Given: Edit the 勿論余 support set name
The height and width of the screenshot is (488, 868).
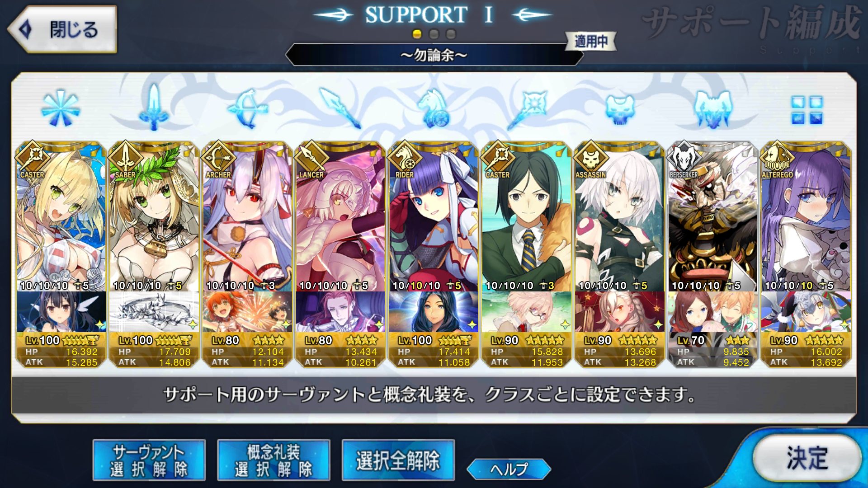Looking at the screenshot, I should 434,55.
